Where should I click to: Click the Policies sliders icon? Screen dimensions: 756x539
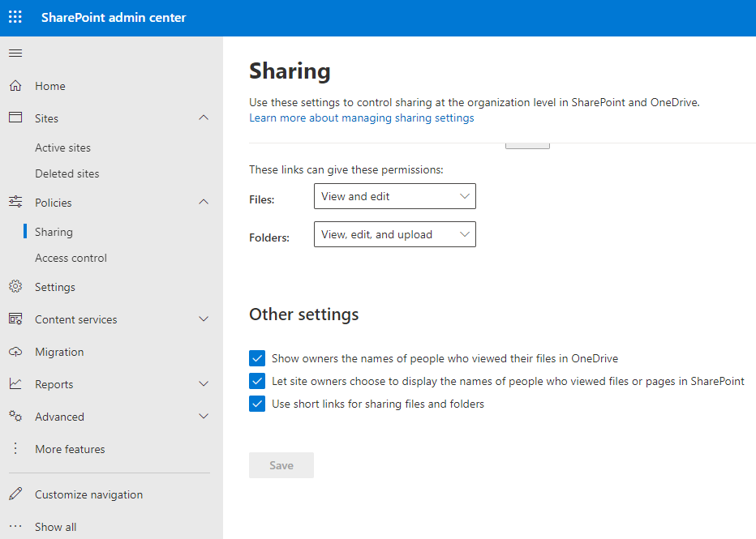[x=15, y=202]
